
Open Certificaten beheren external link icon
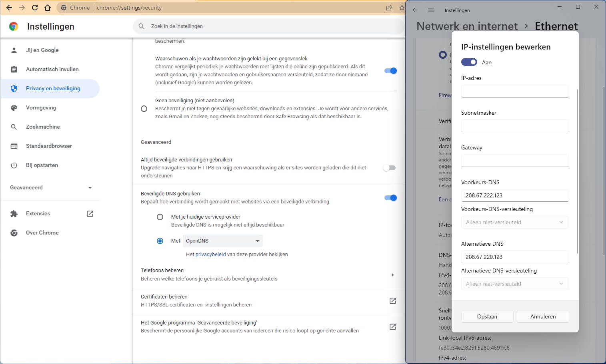[x=393, y=301]
